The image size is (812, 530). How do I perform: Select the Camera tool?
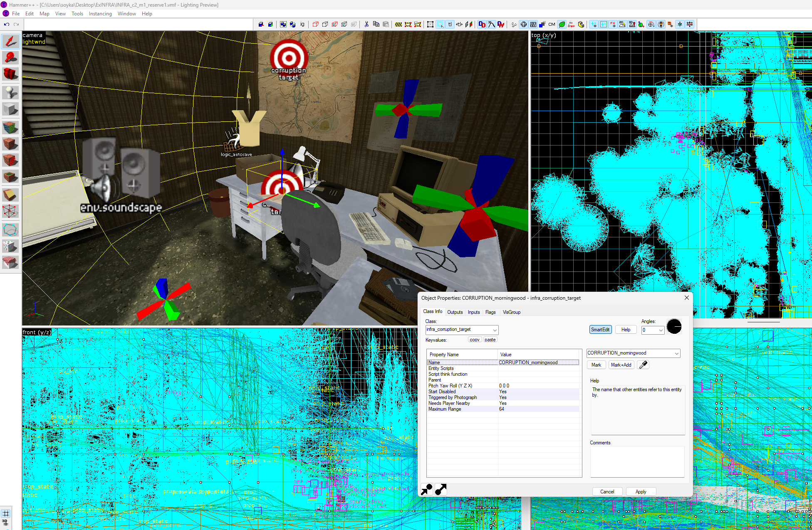(10, 74)
